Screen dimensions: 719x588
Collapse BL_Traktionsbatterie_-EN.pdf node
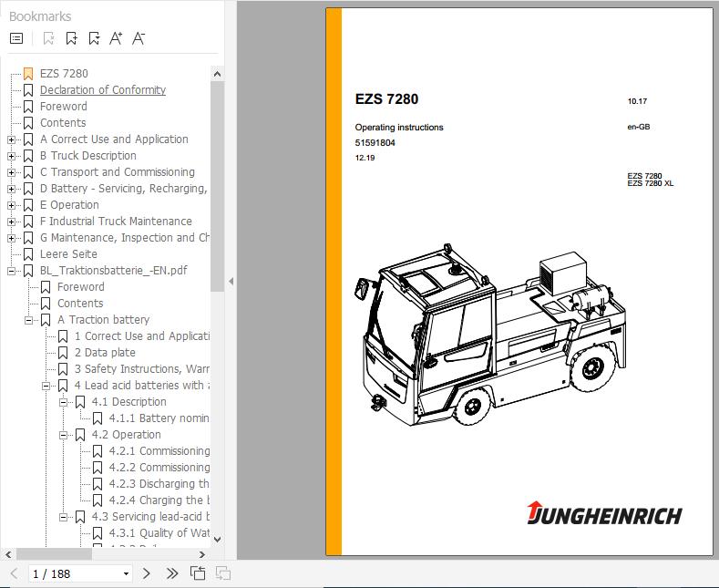12,271
